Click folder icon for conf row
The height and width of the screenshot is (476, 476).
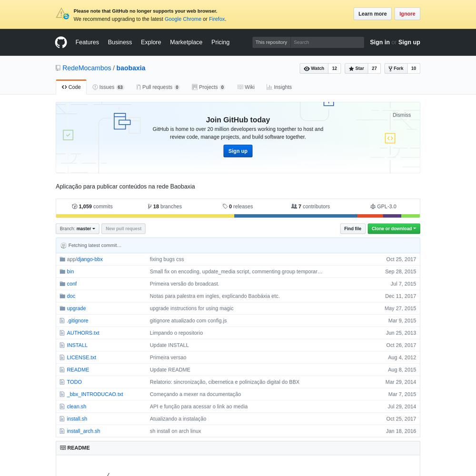[62, 284]
